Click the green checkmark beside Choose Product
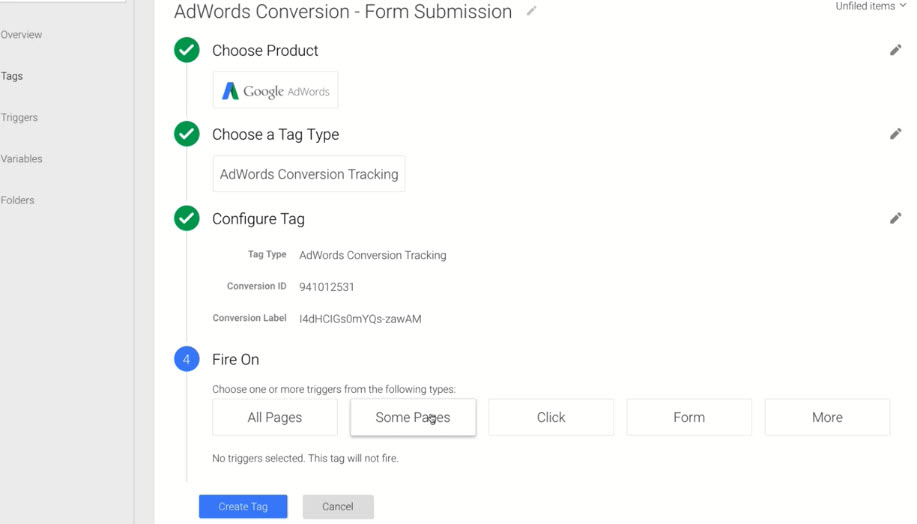This screenshot has width=917, height=524. 187,50
